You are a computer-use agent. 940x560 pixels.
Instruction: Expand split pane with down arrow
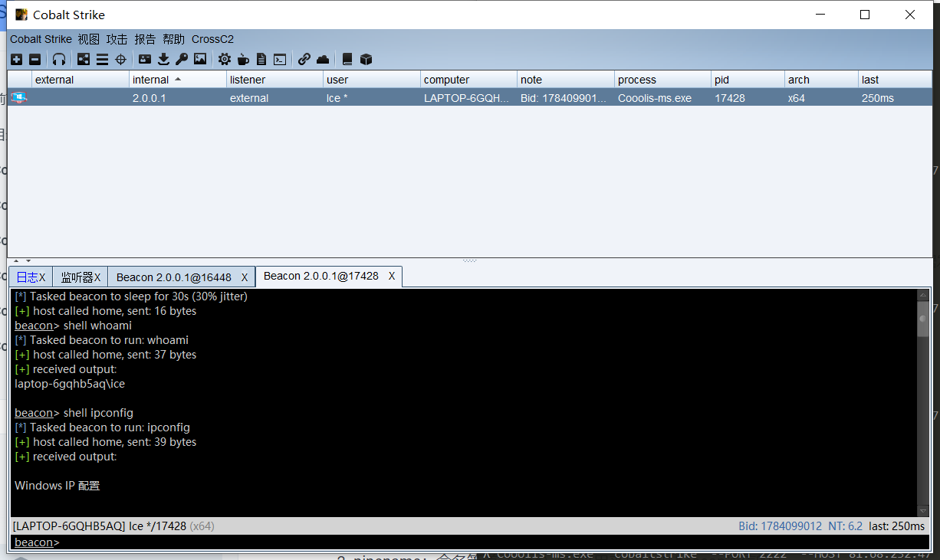28,261
